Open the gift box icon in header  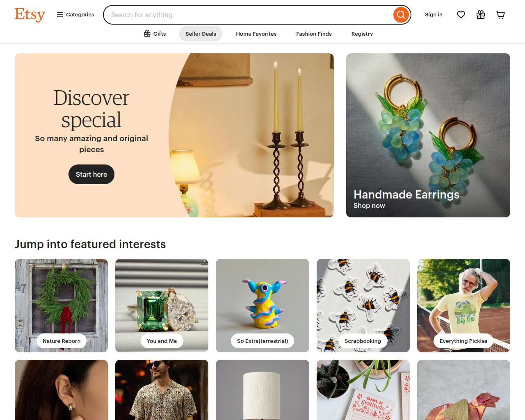pos(481,15)
